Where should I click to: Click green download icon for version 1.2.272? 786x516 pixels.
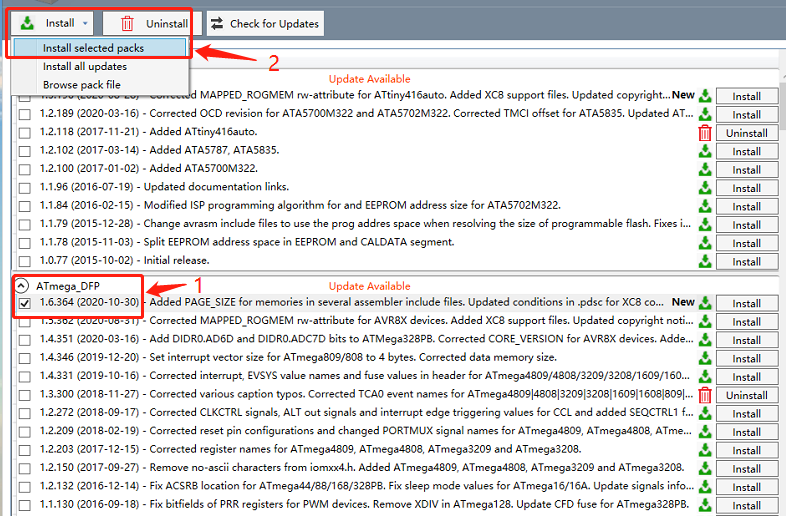pos(705,413)
